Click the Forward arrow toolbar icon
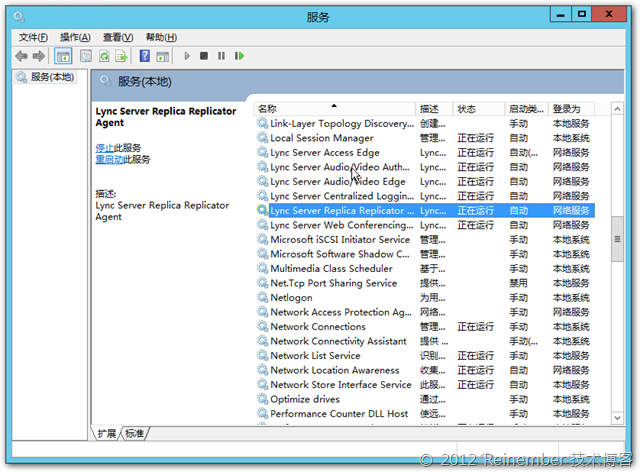Image resolution: width=640 pixels, height=472 pixels. [39, 56]
